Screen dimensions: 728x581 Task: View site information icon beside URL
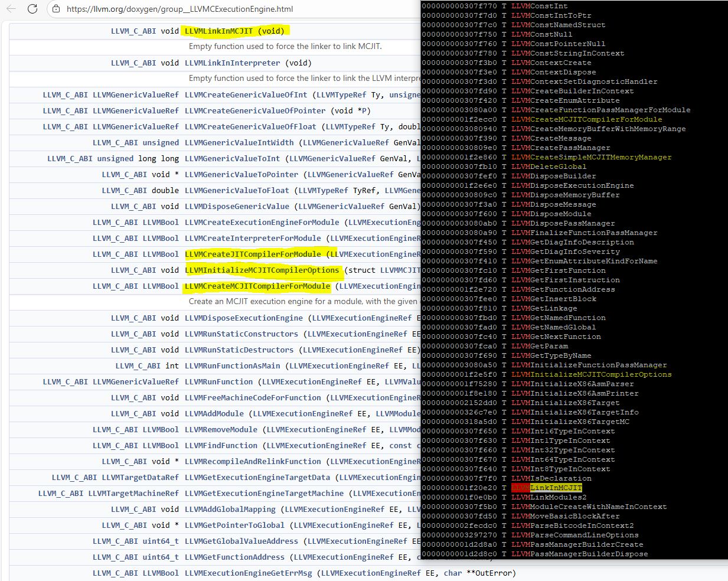[x=56, y=9]
